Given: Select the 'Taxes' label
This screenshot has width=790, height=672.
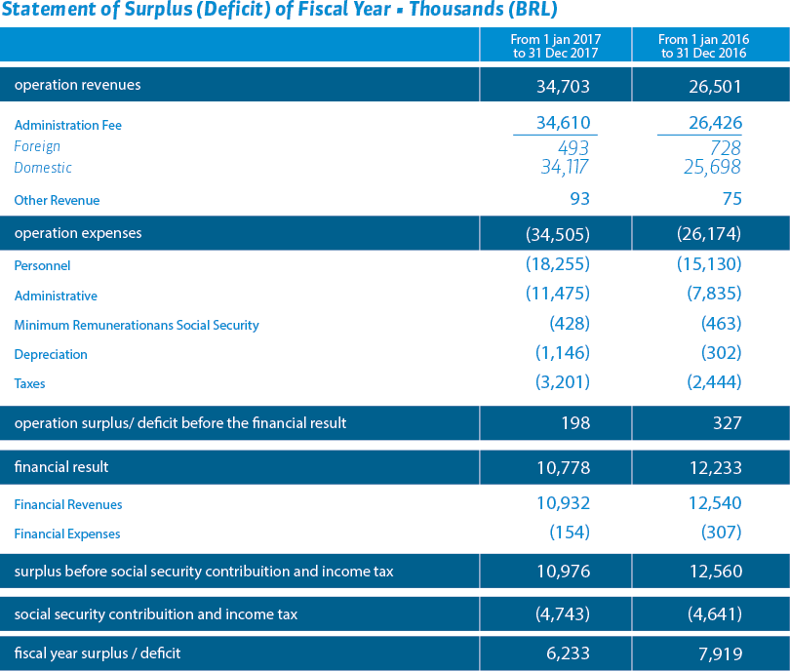Looking at the screenshot, I should click(x=29, y=384).
